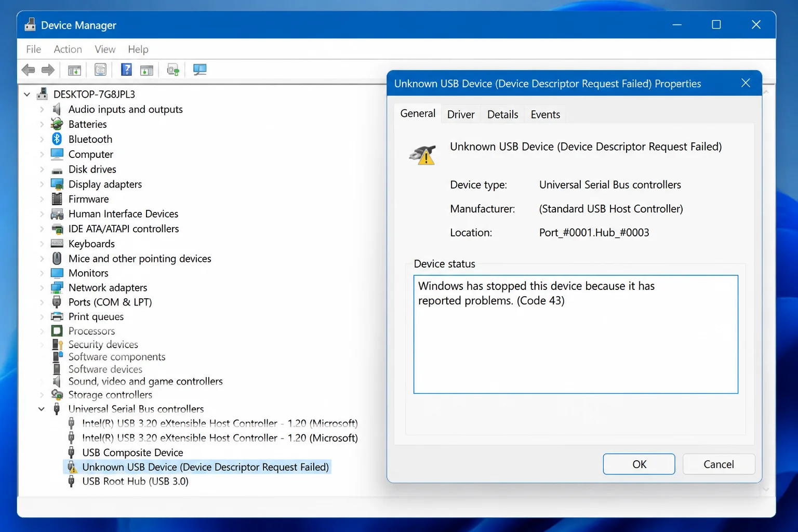The image size is (798, 532).
Task: Click the USB Root Hub (USB 3.0) icon
Action: pyautogui.click(x=71, y=481)
